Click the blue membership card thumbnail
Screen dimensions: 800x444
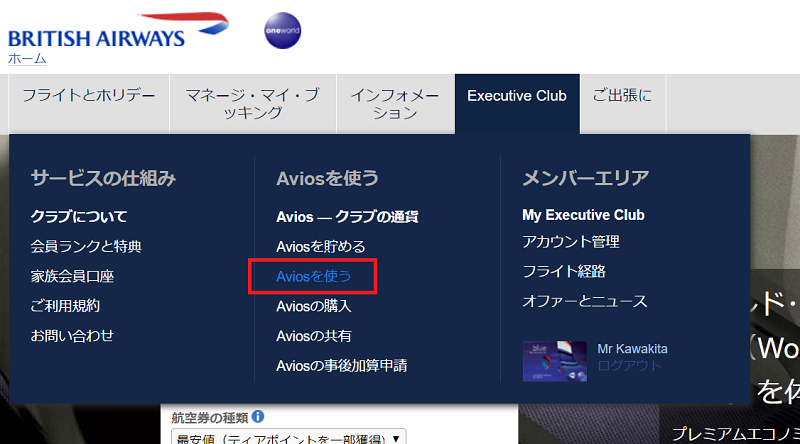tap(555, 361)
